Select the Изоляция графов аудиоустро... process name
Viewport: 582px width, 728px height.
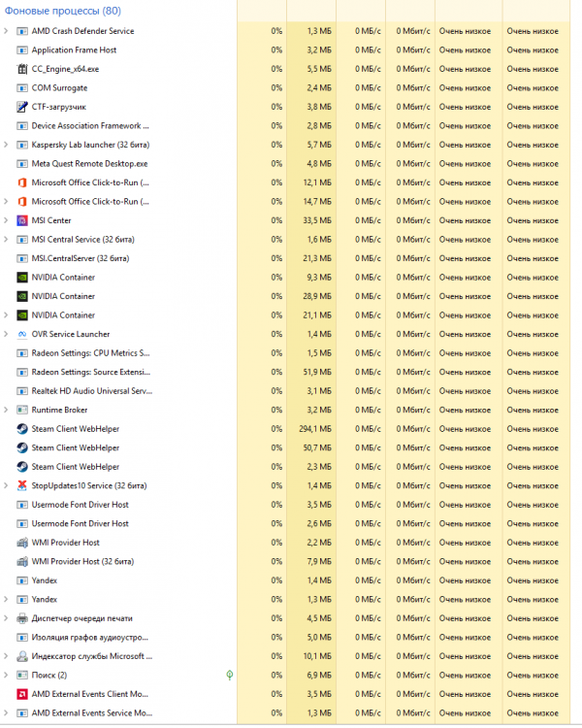[x=90, y=638]
